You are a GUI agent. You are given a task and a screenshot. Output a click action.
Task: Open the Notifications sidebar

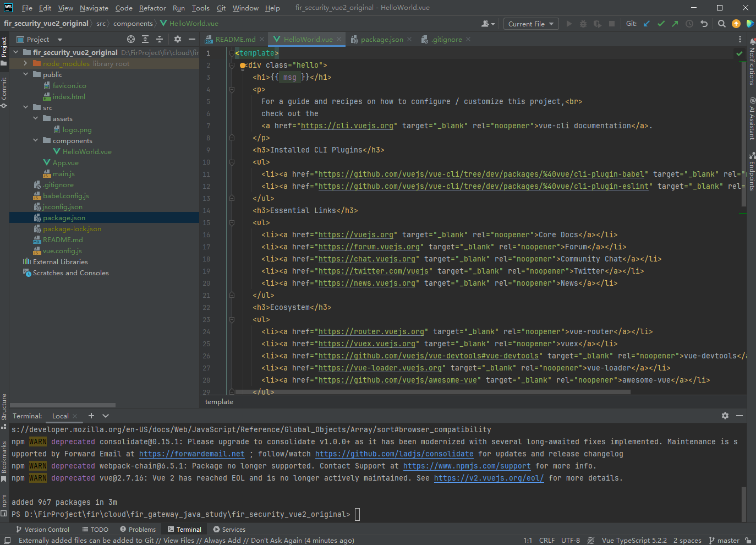tap(752, 62)
